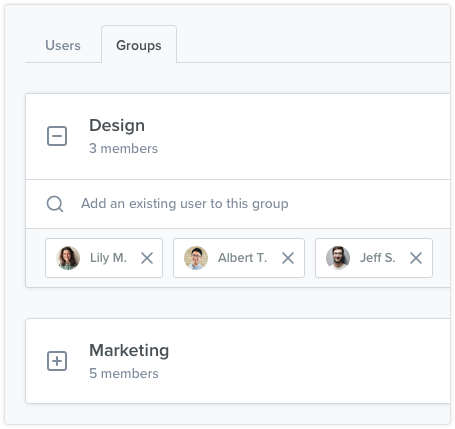Click Lily M.'s avatar photo
The height and width of the screenshot is (429, 455).
(x=68, y=258)
